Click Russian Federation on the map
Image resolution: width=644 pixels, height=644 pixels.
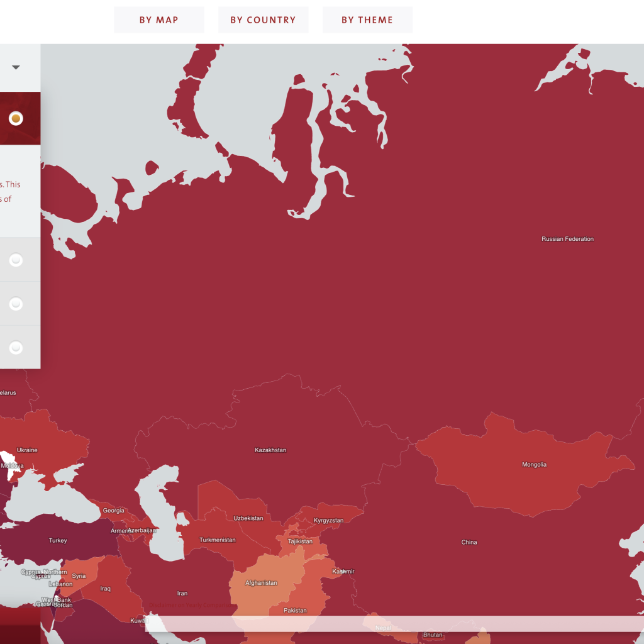pos(567,239)
